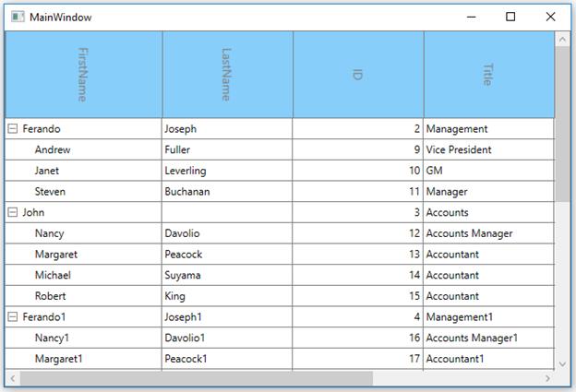Click the horizontal scrollbar left arrow
The height and width of the screenshot is (392, 576).
(x=13, y=378)
